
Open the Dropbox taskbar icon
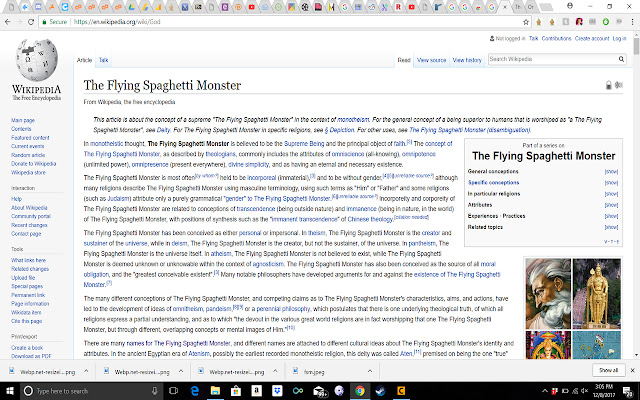(x=277, y=391)
